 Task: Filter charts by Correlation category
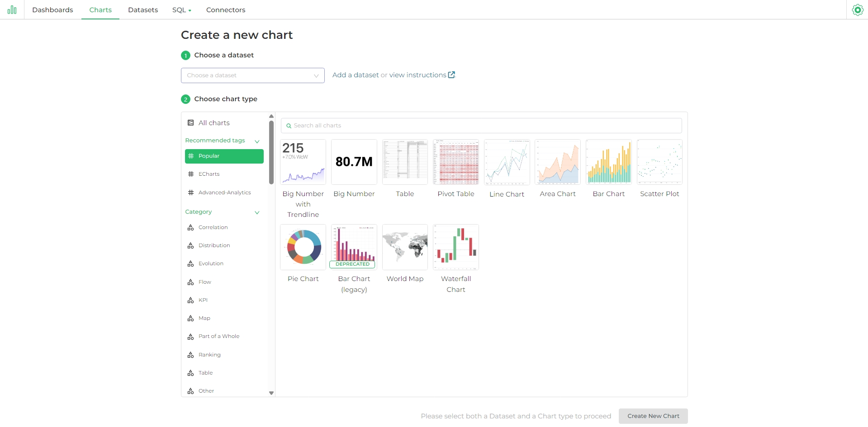click(224, 227)
